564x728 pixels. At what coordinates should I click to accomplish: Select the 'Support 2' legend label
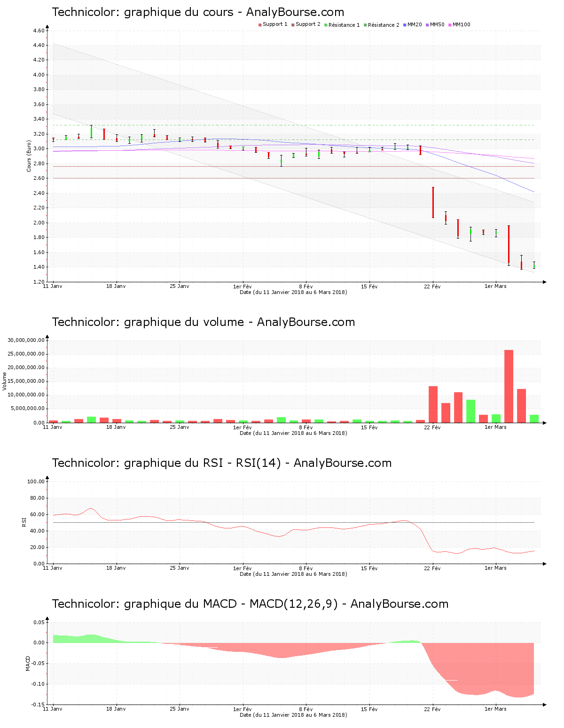click(x=308, y=24)
